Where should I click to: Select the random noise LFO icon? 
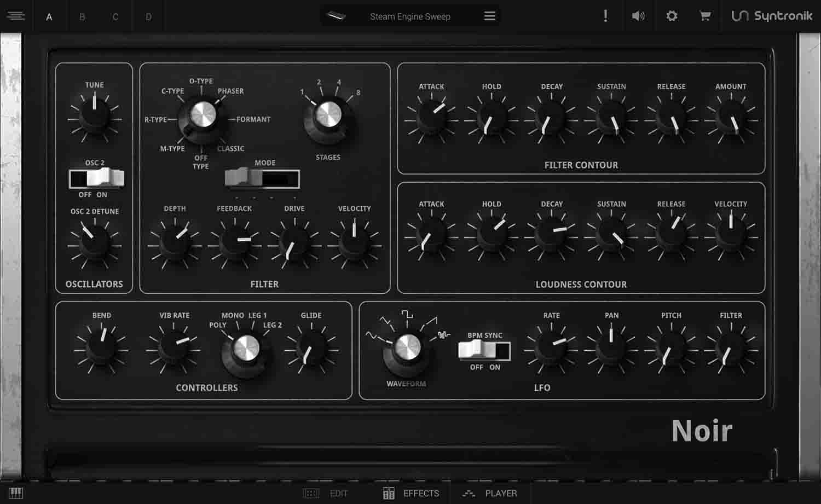[444, 335]
